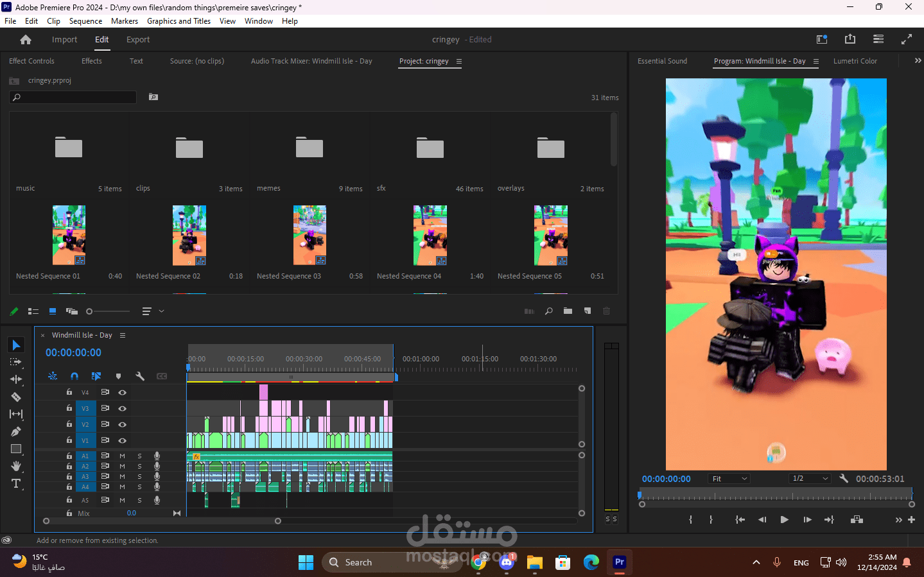Open the button editor plus icon

click(911, 520)
